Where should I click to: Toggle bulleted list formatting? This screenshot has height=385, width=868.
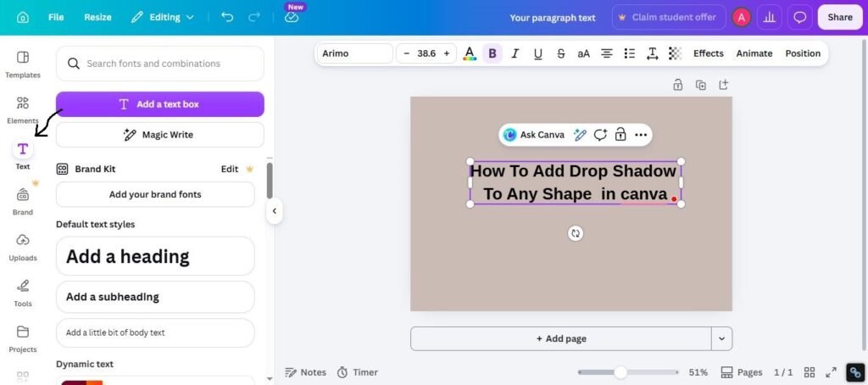(630, 53)
